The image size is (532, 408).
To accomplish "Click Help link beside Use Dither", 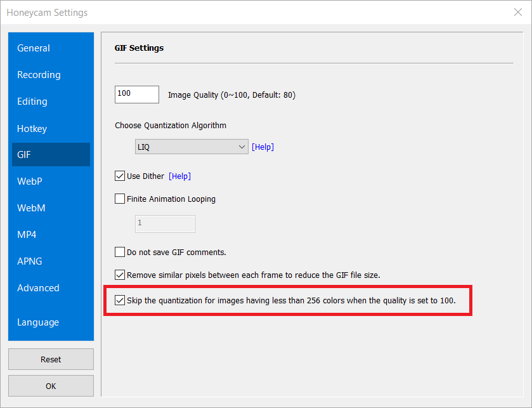I will [x=179, y=176].
